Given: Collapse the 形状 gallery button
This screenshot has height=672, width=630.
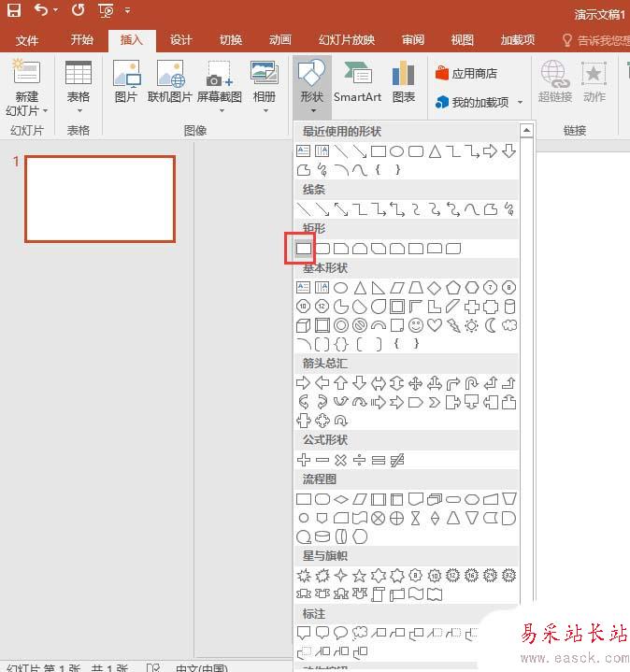Looking at the screenshot, I should point(312,87).
